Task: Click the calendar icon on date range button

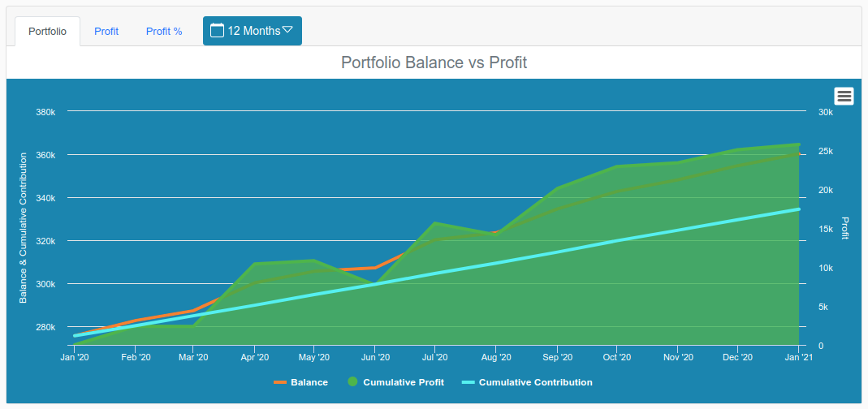Action: tap(218, 31)
